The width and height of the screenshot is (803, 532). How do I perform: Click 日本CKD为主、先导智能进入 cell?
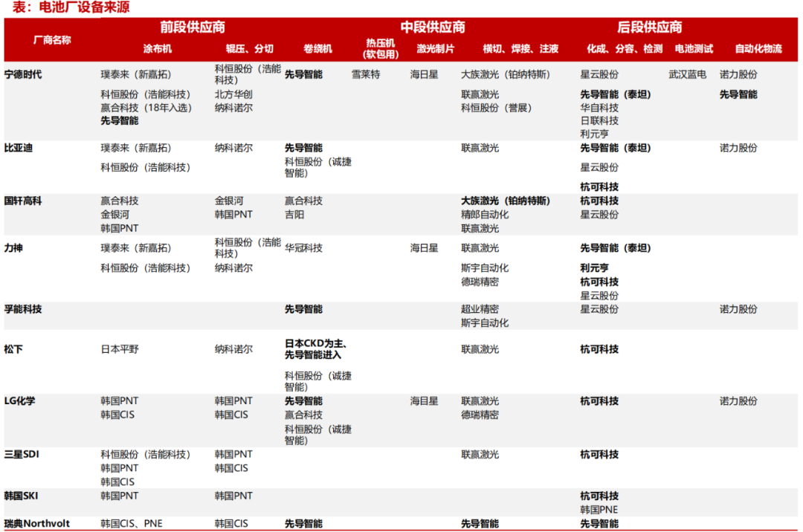(x=316, y=349)
